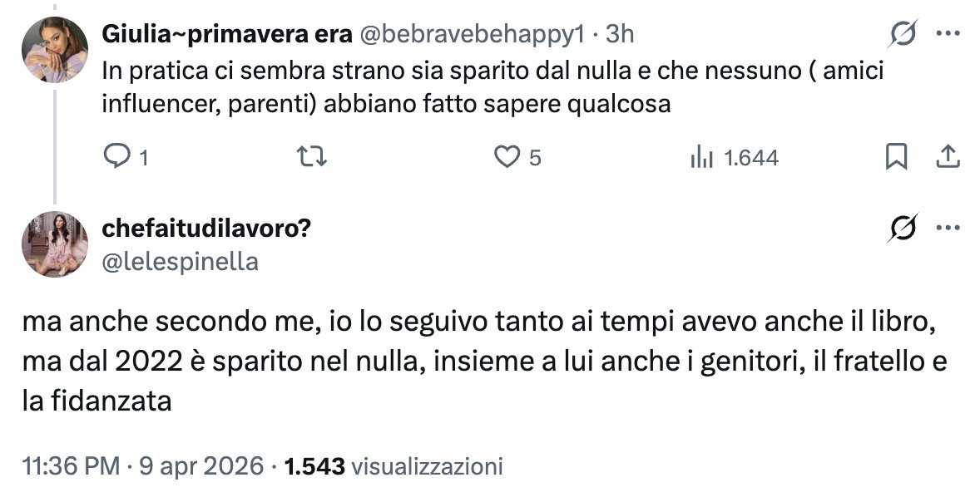This screenshot has width=980, height=502.
Task: Open Giulia~primavera era's profile picture
Action: click(x=54, y=50)
